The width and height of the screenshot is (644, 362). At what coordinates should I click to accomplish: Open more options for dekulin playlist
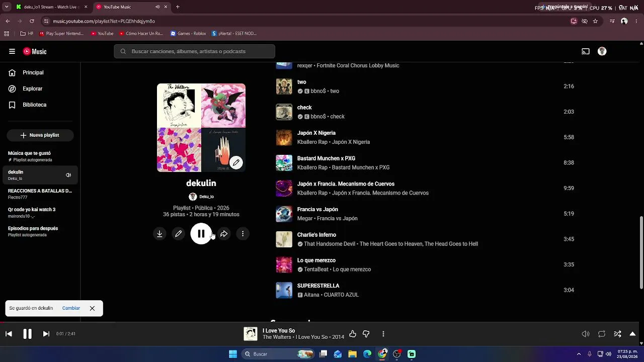coord(243,234)
